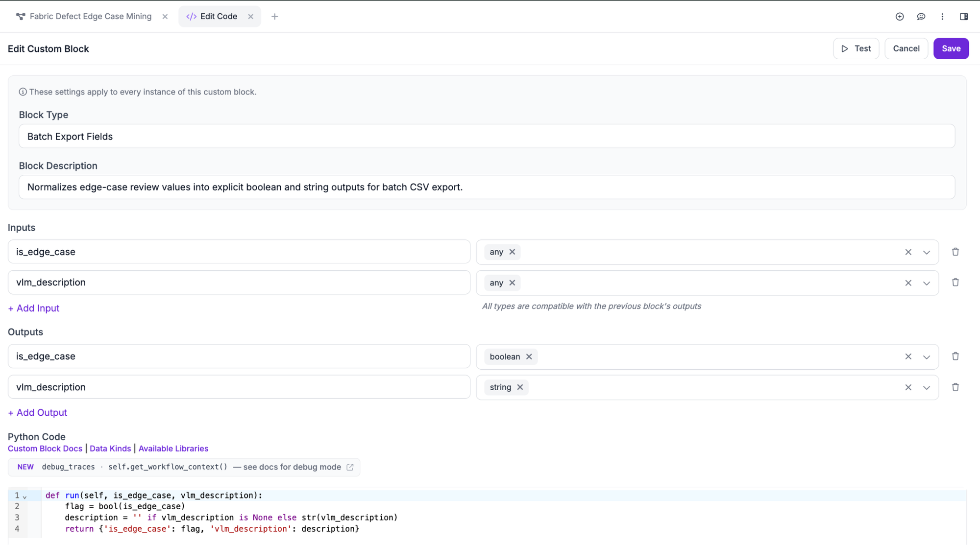The width and height of the screenshot is (980, 545).
Task: Delete the is_edge_case input row
Action: pyautogui.click(x=955, y=252)
